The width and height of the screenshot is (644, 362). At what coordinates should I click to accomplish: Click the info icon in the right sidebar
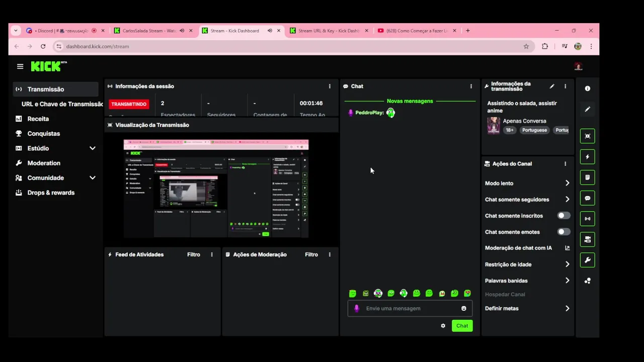click(587, 88)
